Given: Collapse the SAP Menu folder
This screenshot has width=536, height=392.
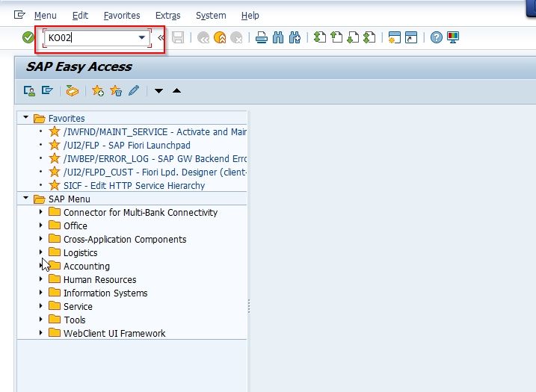Looking at the screenshot, I should pos(25,198).
